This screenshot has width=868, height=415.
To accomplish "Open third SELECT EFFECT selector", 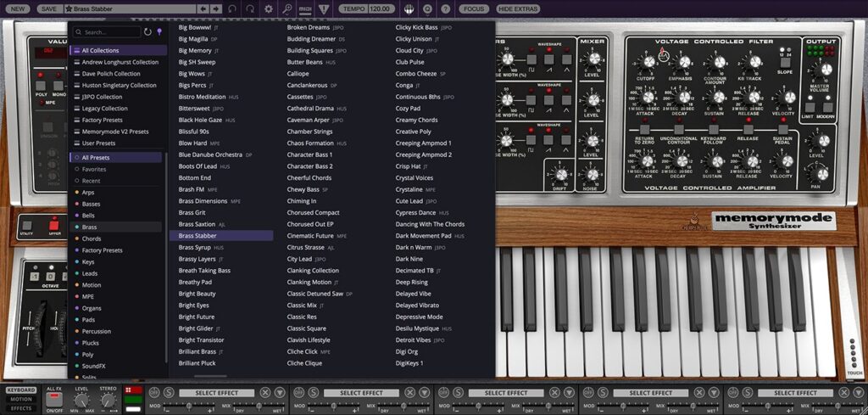I will 506,393.
